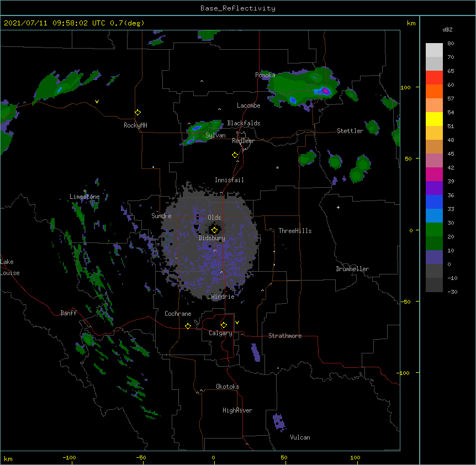
Task: Click the Ponoka city label
Action: click(x=265, y=75)
